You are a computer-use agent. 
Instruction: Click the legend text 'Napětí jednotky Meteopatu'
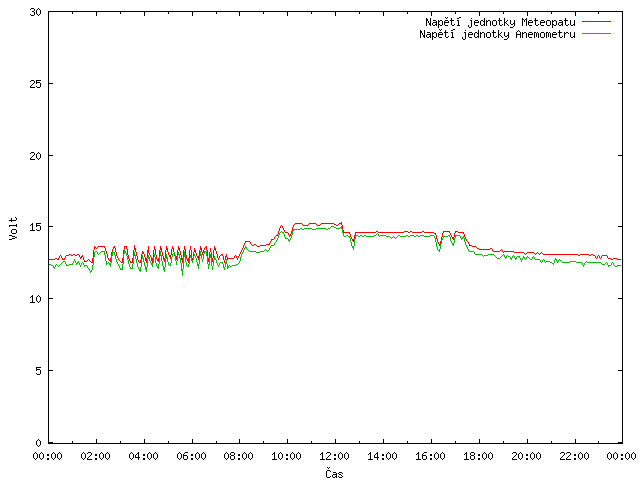tap(500, 22)
